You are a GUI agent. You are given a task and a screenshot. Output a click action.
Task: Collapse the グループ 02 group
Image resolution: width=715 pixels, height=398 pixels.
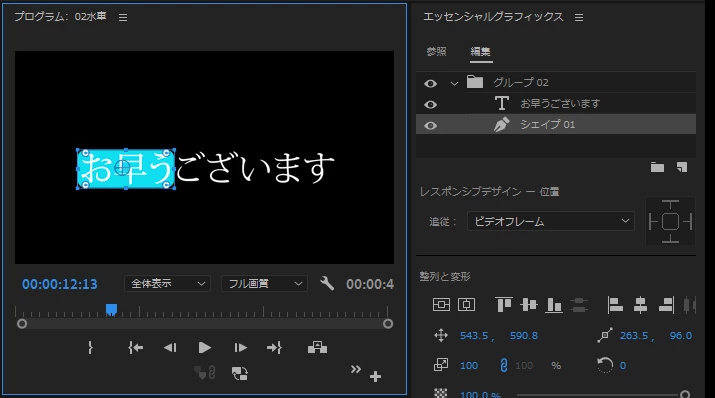click(x=454, y=83)
